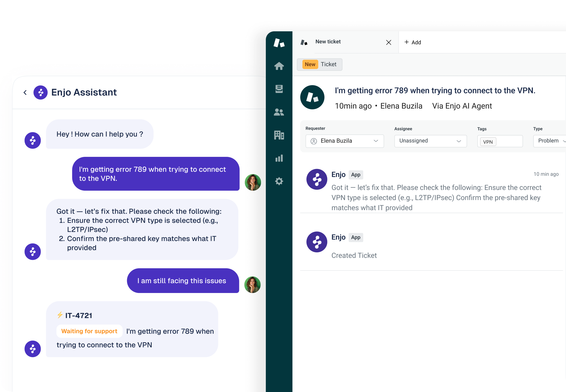
Task: Expand the Assignee Unassigned dropdown
Action: tap(430, 141)
